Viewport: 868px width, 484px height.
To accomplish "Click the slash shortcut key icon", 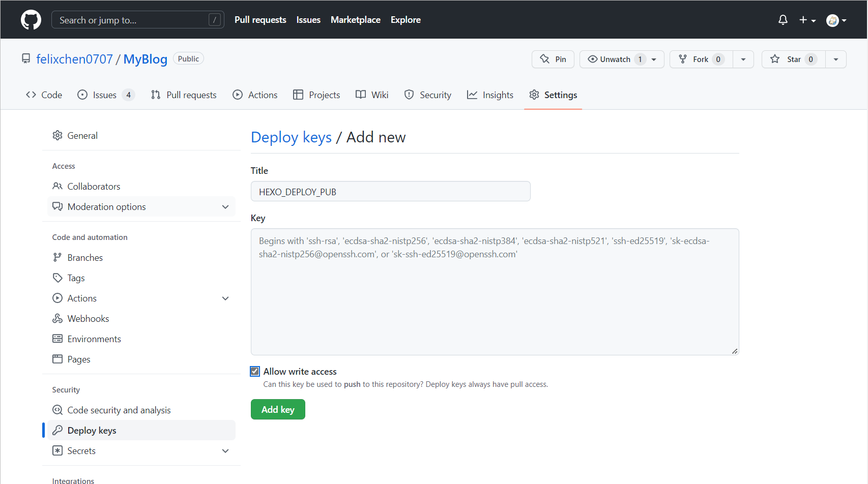I will (x=215, y=20).
